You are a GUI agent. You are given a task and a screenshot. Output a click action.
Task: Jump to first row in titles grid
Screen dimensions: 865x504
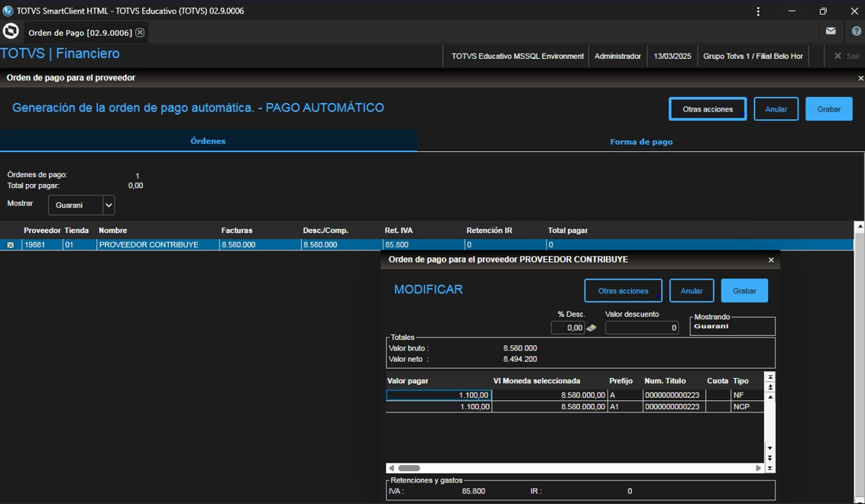point(770,377)
